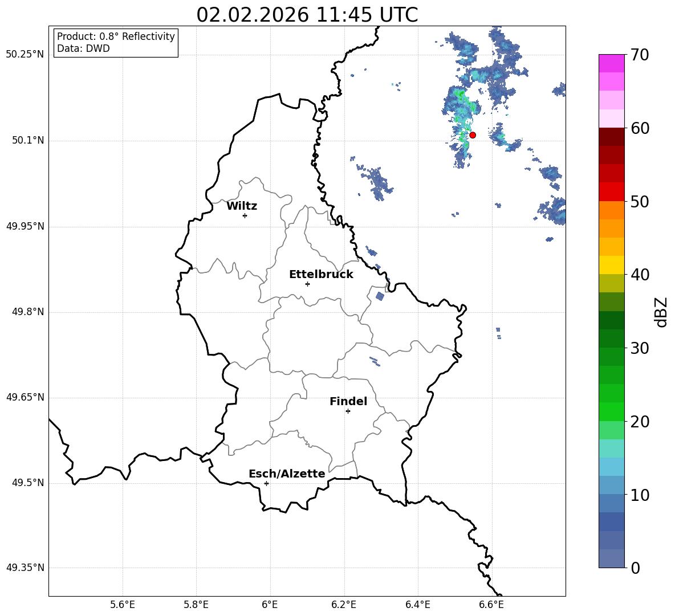Viewport: 675px width, 616px height.
Task: Select the Ettelbruck station cross marker
Action: click(x=307, y=284)
